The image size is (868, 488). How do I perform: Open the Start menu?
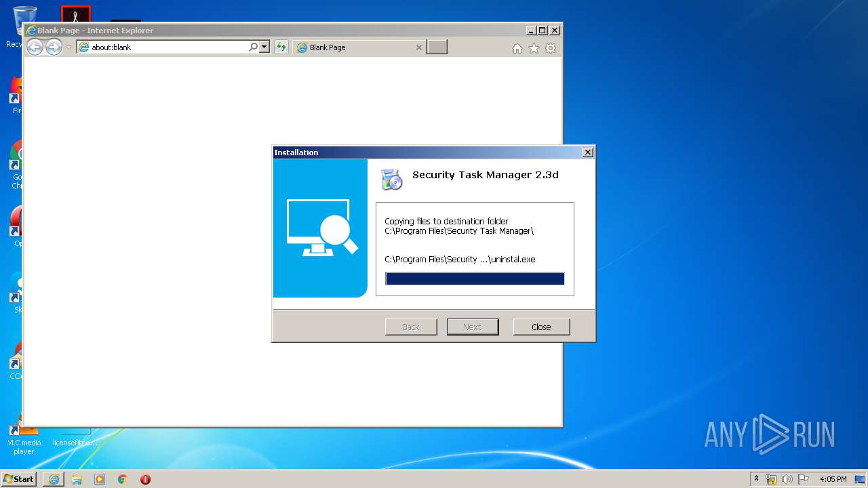click(x=19, y=479)
